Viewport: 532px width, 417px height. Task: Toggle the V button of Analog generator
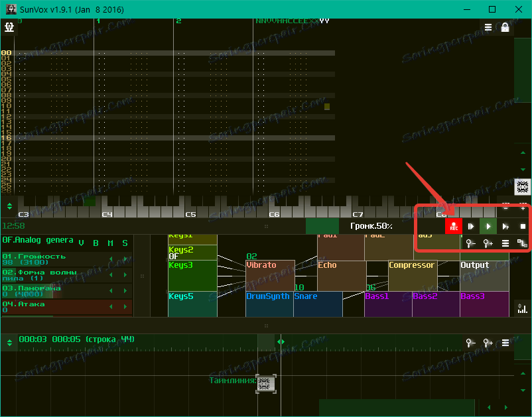point(81,243)
